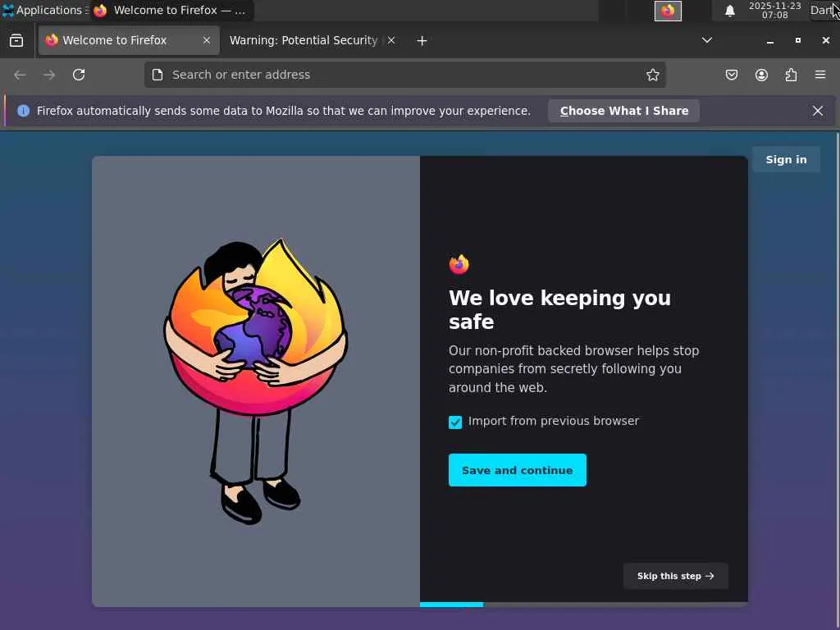This screenshot has width=840, height=630.
Task: Expand the list all tabs chevron
Action: point(707,41)
